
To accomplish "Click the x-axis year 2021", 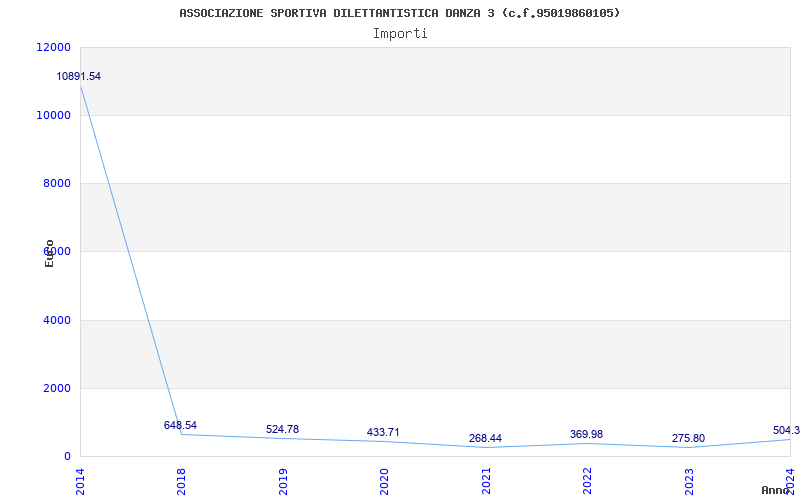I will point(486,481).
